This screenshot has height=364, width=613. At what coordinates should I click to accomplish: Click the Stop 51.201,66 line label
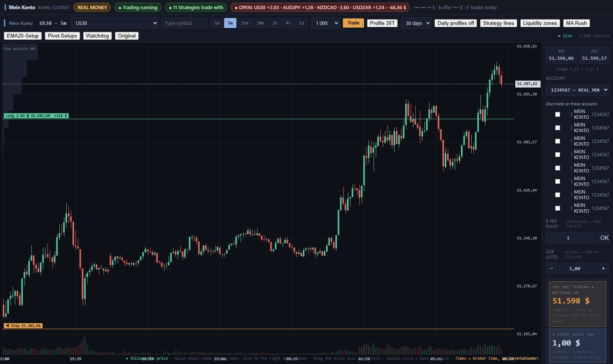point(23,326)
